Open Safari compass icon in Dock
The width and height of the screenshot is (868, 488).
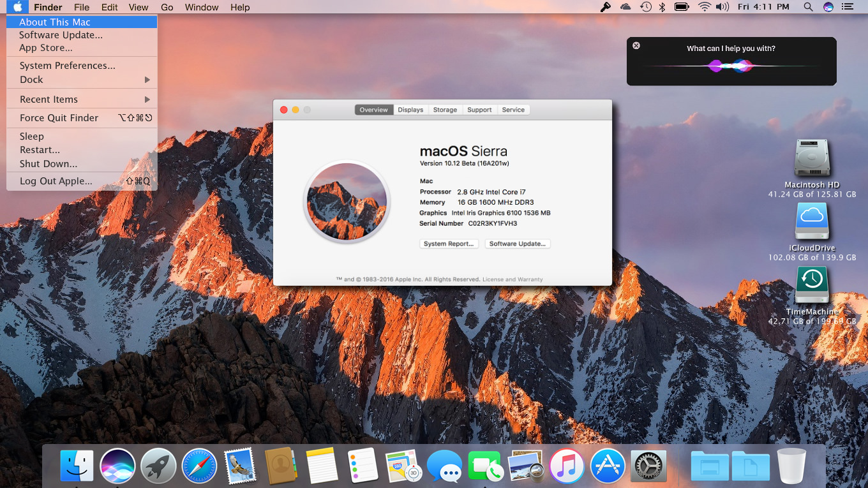tap(199, 466)
